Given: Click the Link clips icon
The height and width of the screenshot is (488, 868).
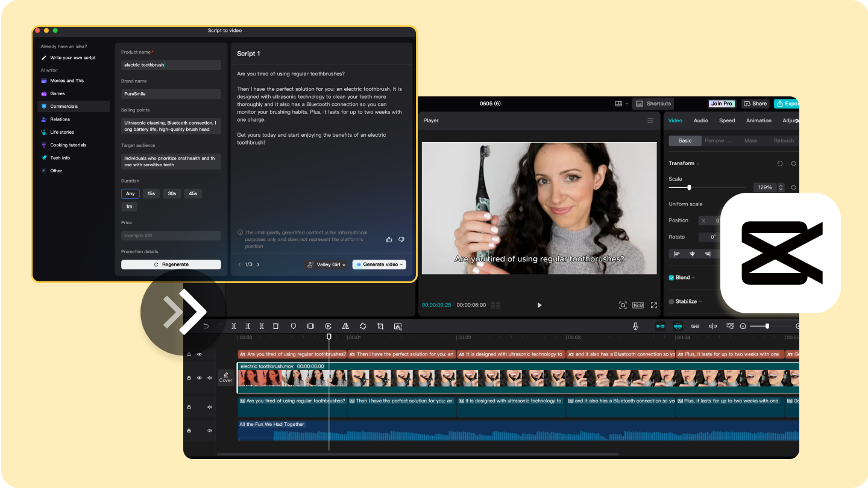Looking at the screenshot, I should 695,326.
